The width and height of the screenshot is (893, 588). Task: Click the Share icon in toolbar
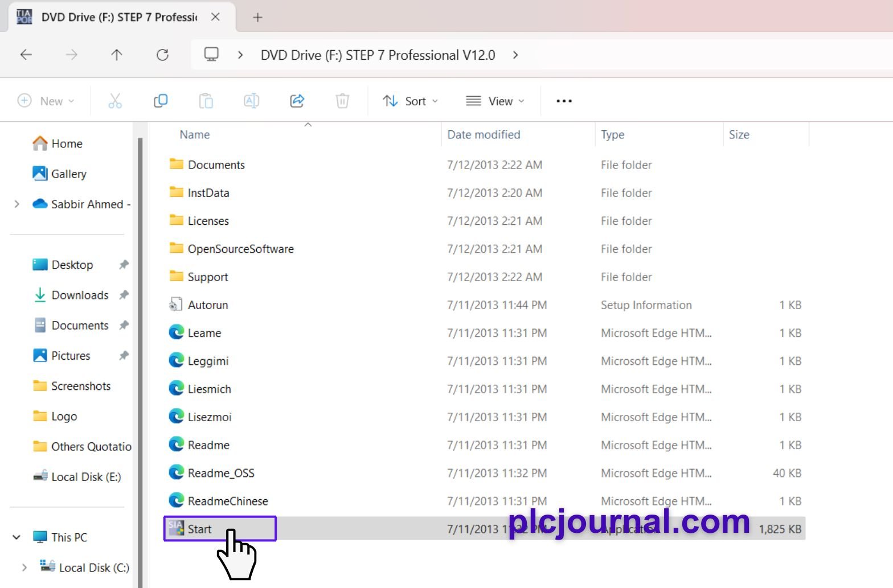[297, 101]
